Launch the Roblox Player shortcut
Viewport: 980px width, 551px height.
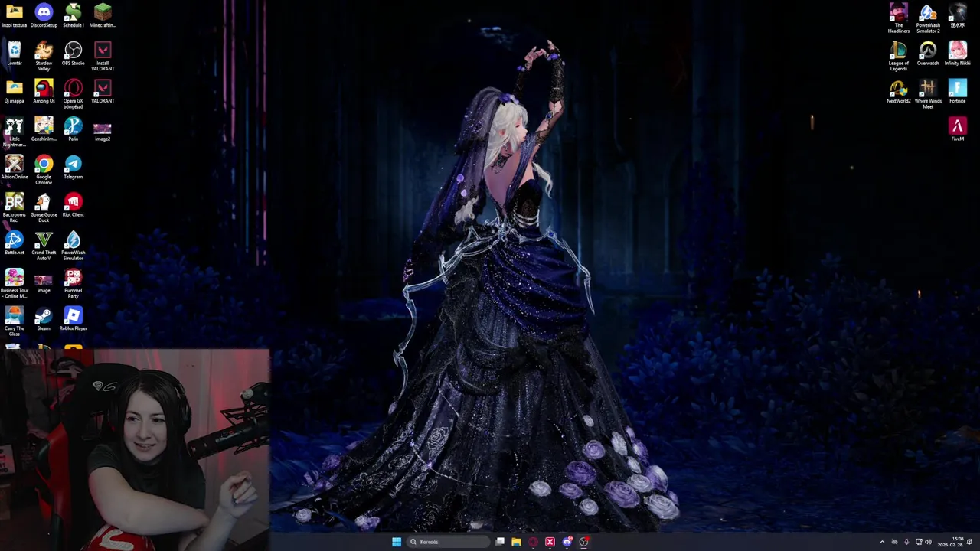click(x=73, y=318)
